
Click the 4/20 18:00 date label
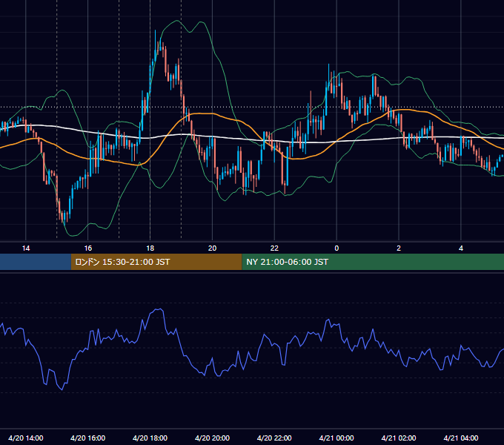tap(150, 438)
